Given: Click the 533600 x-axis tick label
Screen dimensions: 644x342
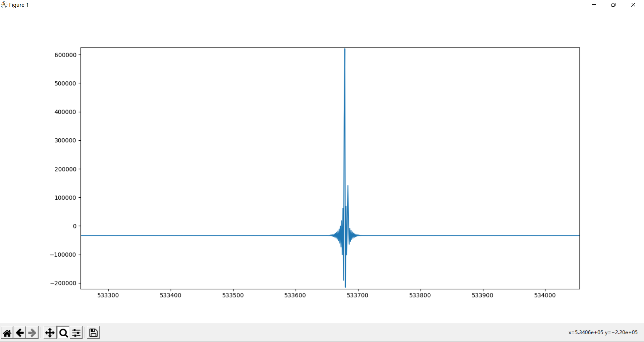Looking at the screenshot, I should click(295, 295).
